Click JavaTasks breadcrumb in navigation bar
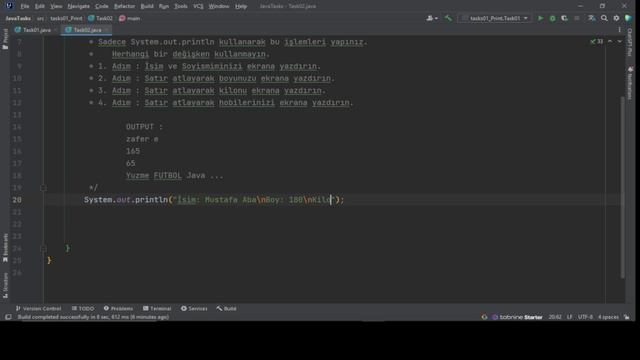Viewport: 640px width, 360px height. coord(18,18)
